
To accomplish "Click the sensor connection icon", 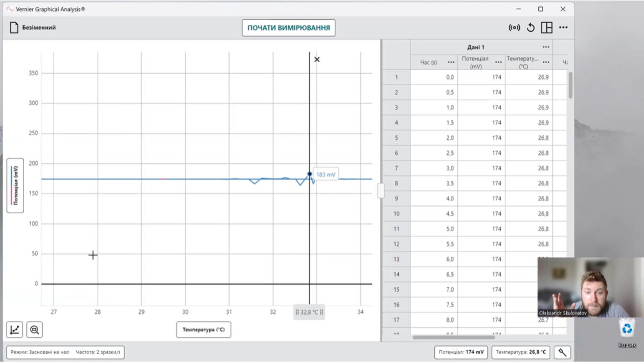I will [514, 28].
